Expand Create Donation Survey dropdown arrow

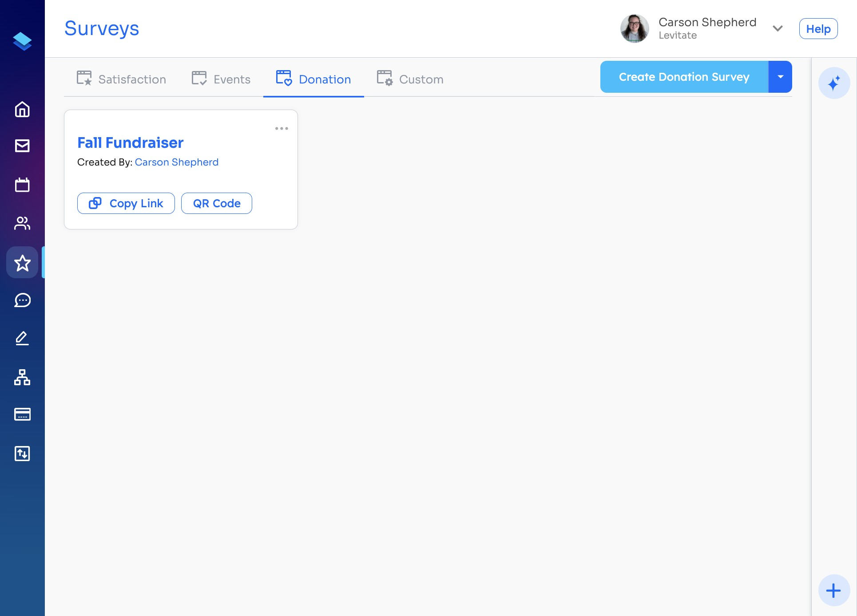coord(780,77)
